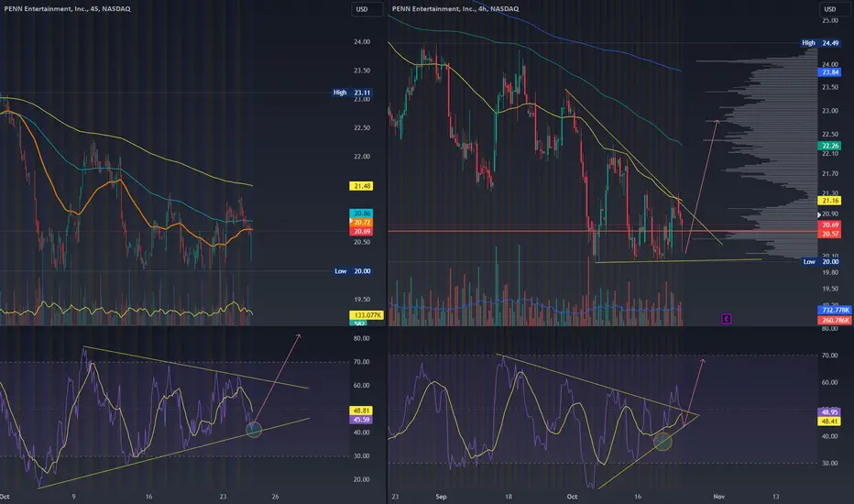Open the USD currency selector on right chart
The height and width of the screenshot is (504, 854).
point(834,9)
